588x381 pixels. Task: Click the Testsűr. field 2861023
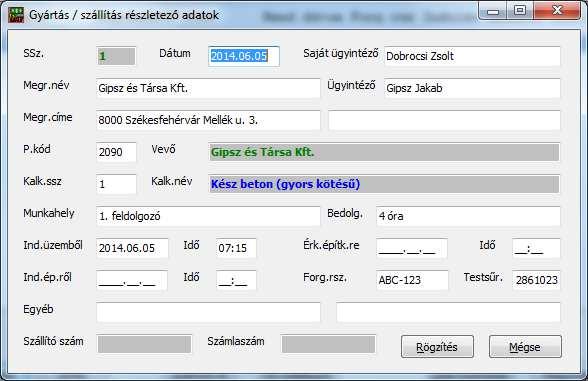[x=536, y=280]
